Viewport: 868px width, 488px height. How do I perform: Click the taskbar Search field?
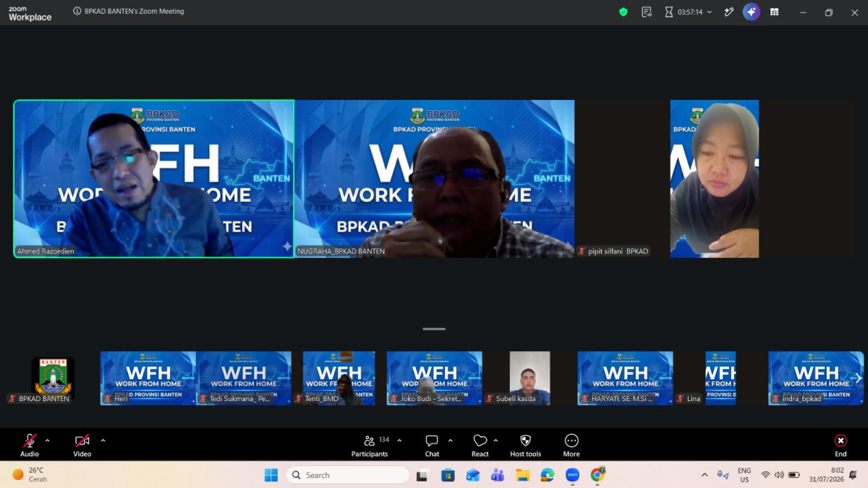(347, 475)
